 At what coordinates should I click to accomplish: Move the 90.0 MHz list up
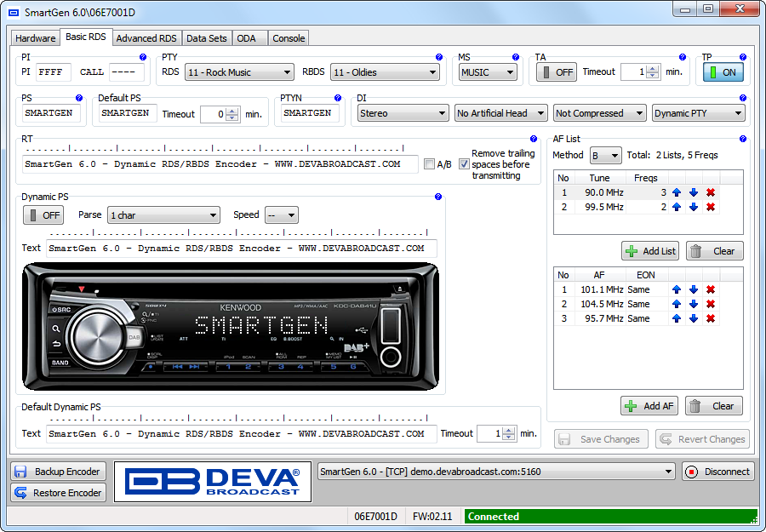coord(677,192)
